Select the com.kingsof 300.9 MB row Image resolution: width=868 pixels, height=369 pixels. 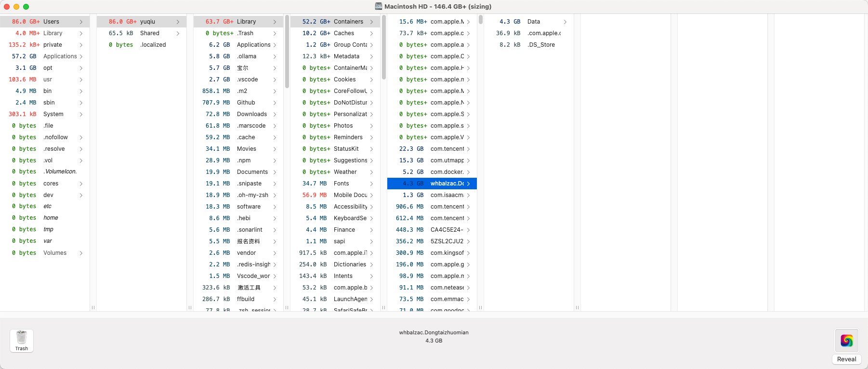(x=432, y=253)
